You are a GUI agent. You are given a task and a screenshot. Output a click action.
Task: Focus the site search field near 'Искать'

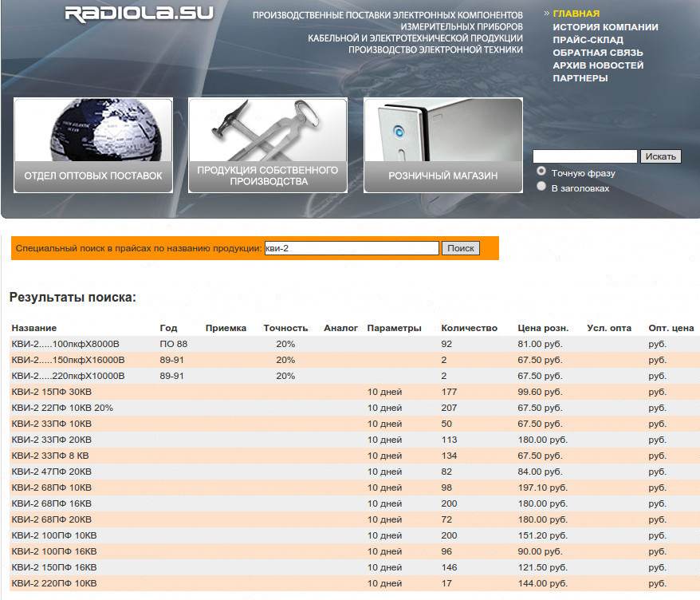(584, 156)
